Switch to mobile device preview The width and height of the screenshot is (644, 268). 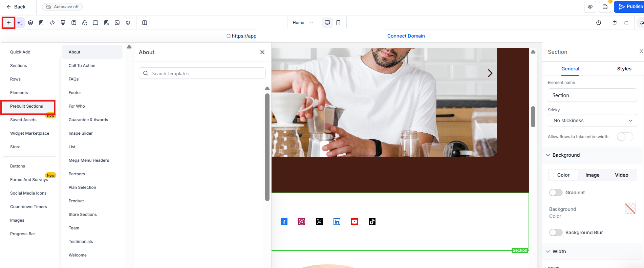point(338,23)
